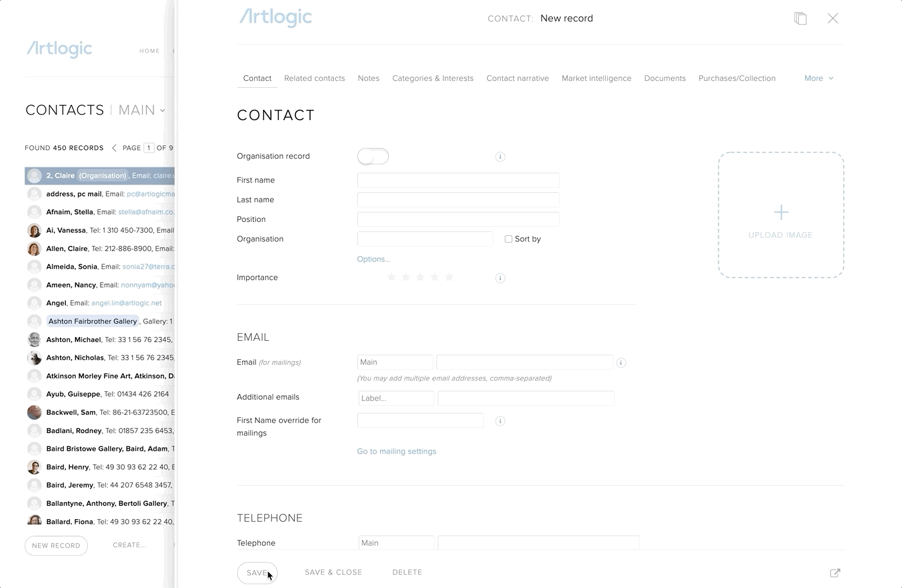
Task: Open record in new window icon
Action: pyautogui.click(x=835, y=573)
